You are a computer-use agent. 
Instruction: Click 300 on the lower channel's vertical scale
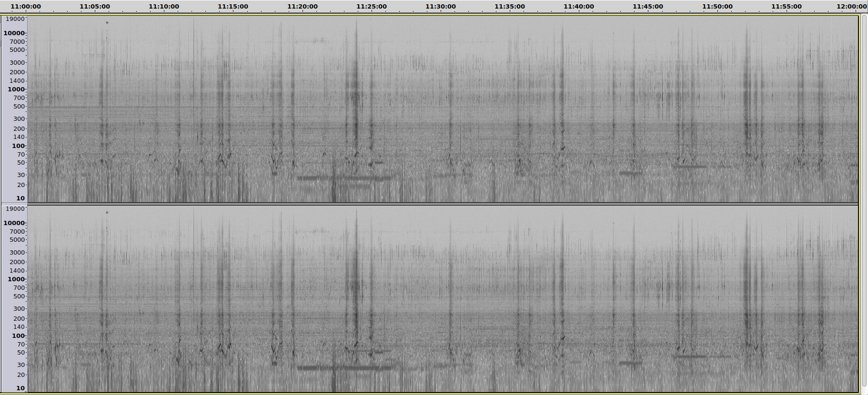point(19,309)
